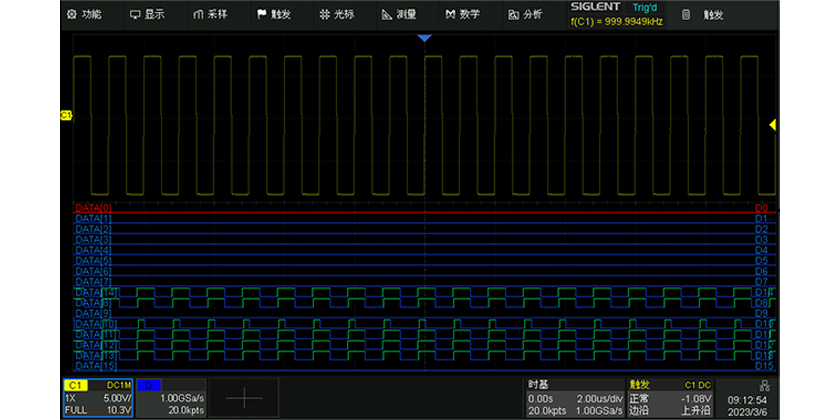Adjust the yellow trigger level arrow on right

[x=772, y=124]
